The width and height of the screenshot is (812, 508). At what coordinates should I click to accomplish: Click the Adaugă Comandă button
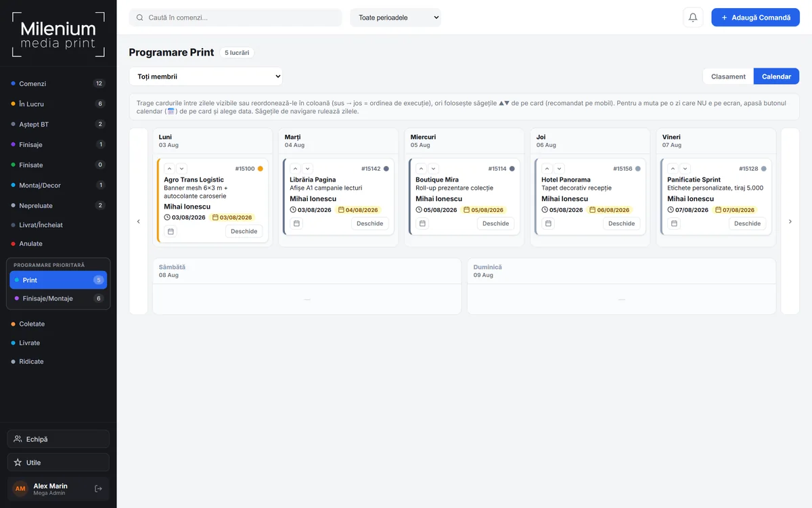click(755, 18)
